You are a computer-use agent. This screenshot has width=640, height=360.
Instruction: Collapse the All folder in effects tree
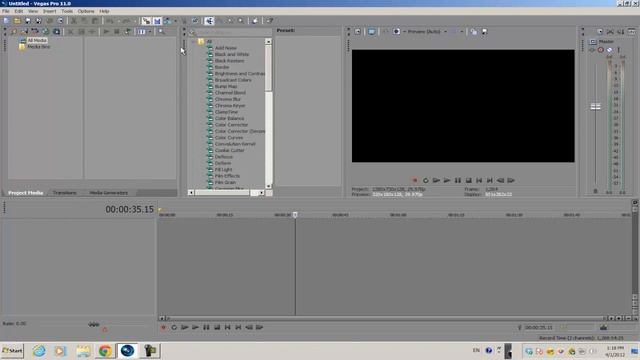(193, 42)
